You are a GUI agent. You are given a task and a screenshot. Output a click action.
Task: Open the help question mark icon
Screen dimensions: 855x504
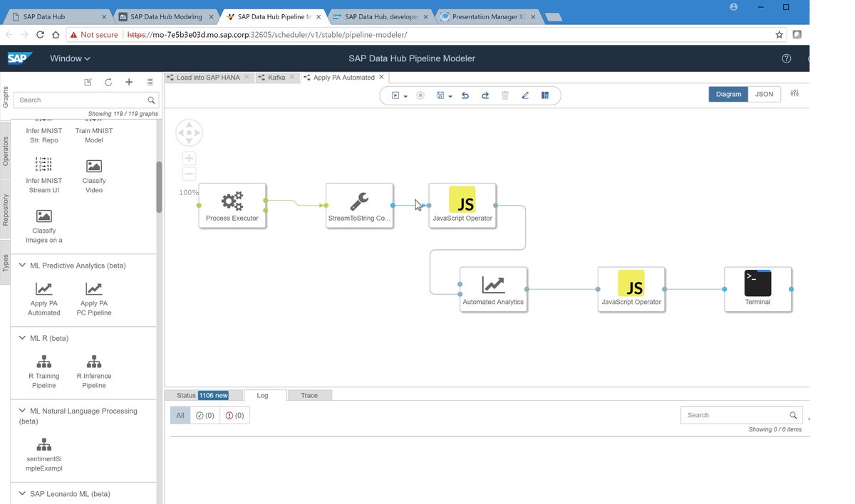(787, 58)
